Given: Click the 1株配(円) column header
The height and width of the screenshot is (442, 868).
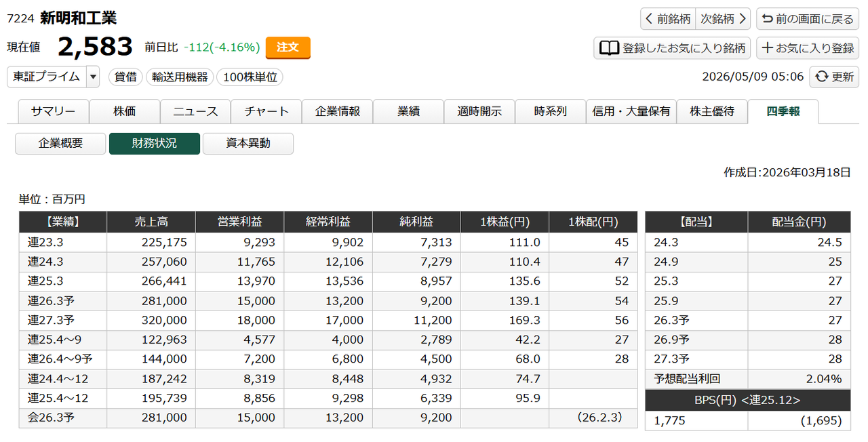Looking at the screenshot, I should [593, 222].
